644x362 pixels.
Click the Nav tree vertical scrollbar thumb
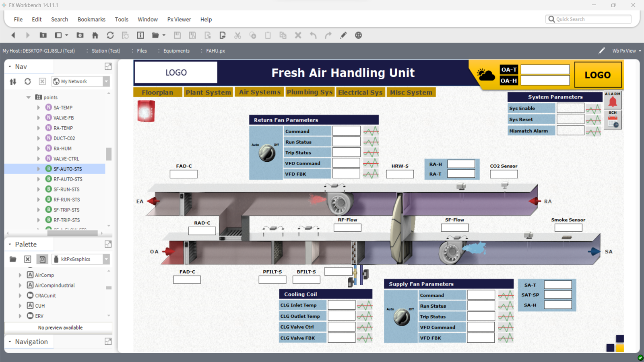109,154
